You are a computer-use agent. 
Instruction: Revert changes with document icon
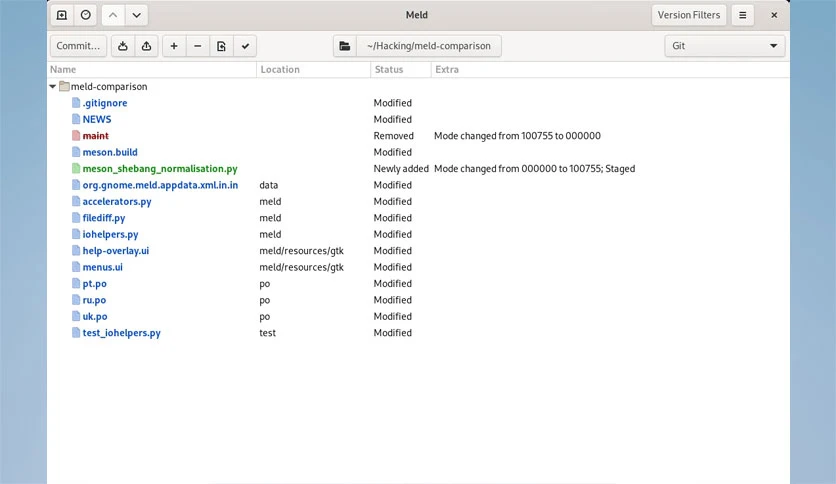221,46
